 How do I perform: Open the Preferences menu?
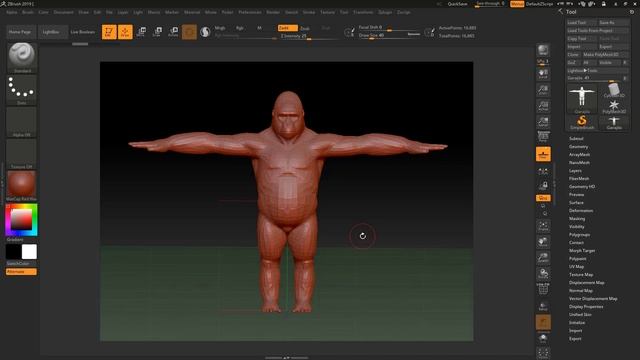pos(250,12)
